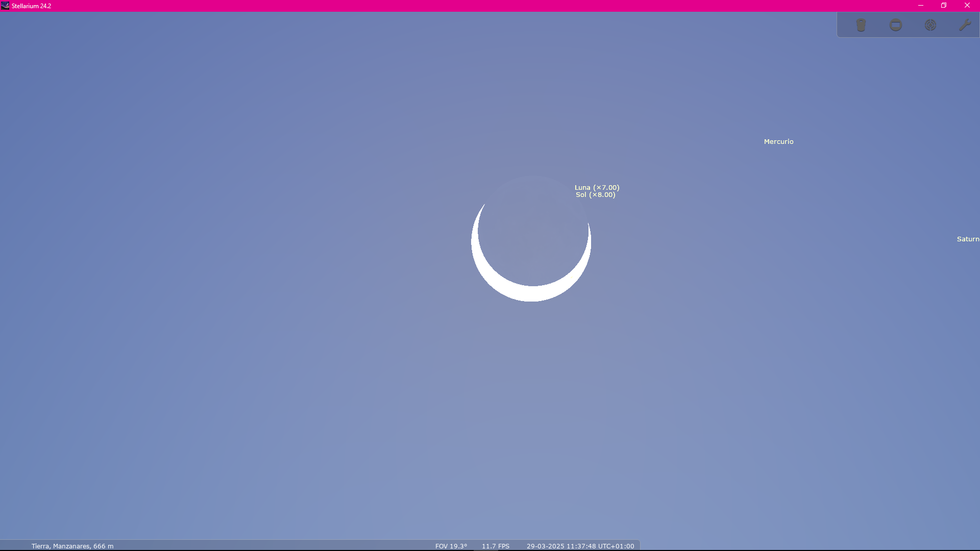The width and height of the screenshot is (980, 551).
Task: Click the date 29-03-2025 in status bar
Action: pyautogui.click(x=546, y=546)
